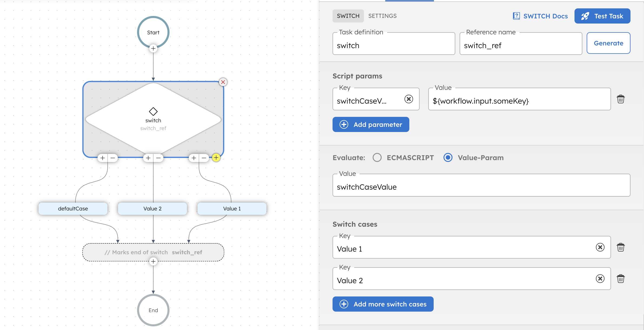Switch to the SETTINGS tab
The width and height of the screenshot is (644, 330).
point(382,16)
